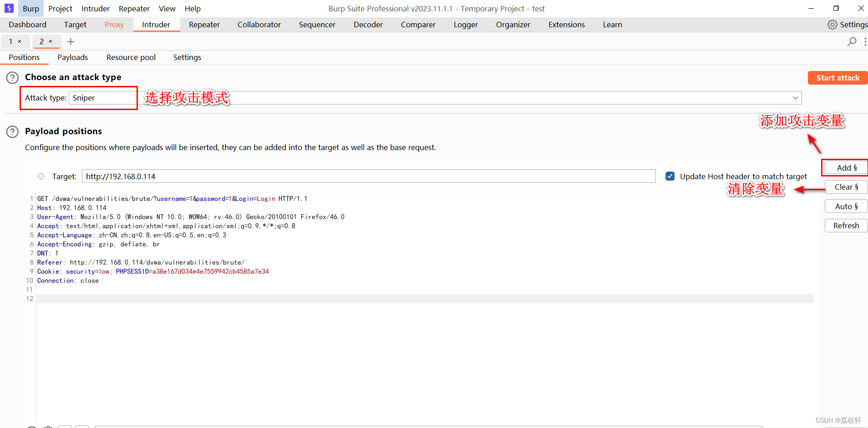Open the Comparer tab

[418, 25]
